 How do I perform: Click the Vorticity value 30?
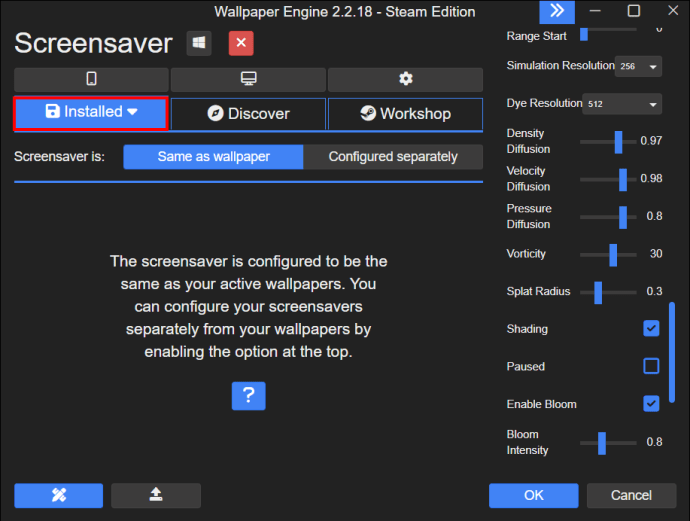[656, 253]
